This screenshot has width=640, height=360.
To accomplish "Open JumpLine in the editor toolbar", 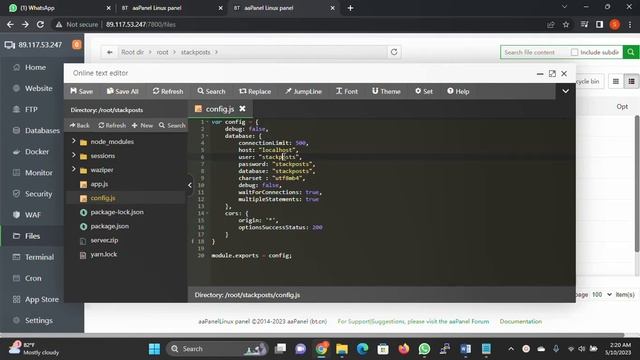I will click(x=303, y=91).
